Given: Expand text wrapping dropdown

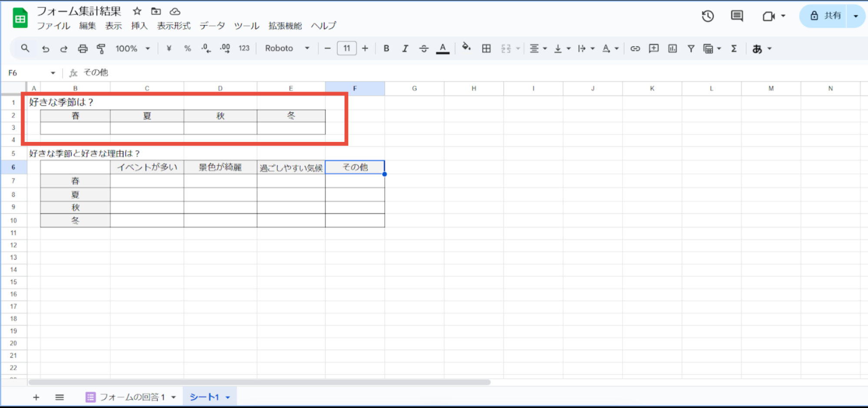Looking at the screenshot, I should [592, 49].
